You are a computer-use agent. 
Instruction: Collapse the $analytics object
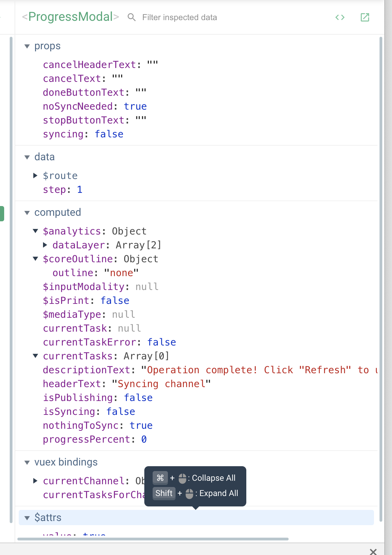pos(35,231)
